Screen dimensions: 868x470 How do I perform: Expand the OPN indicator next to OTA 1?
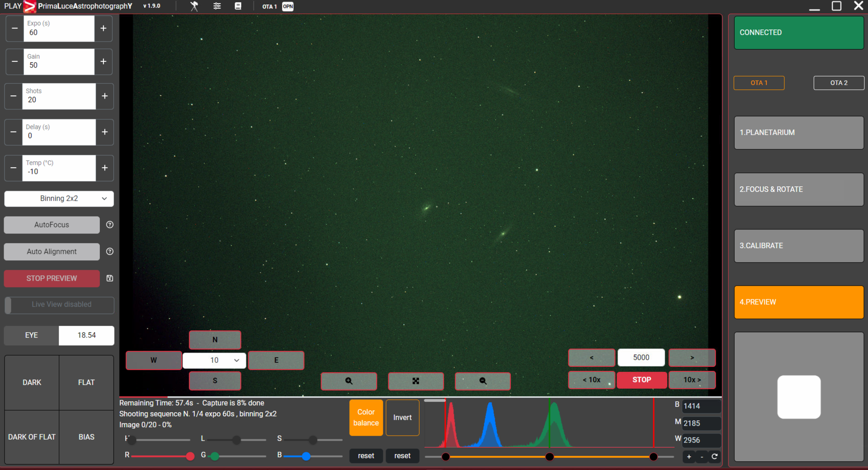tap(288, 6)
